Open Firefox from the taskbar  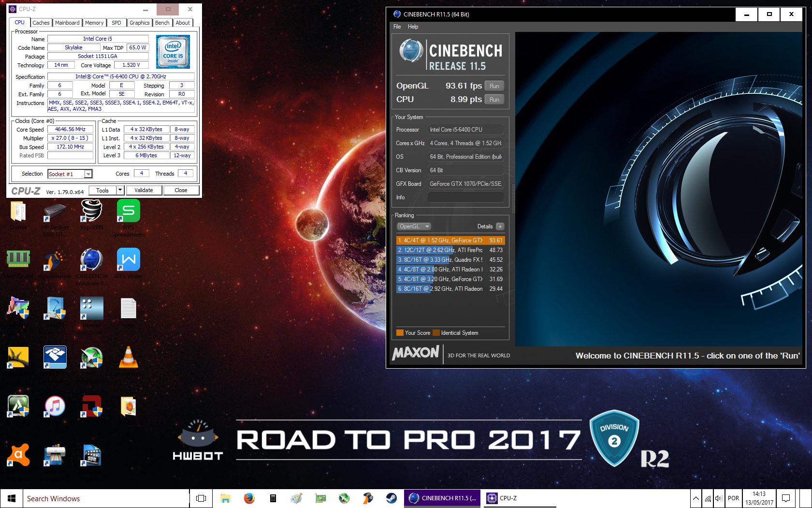pos(249,498)
